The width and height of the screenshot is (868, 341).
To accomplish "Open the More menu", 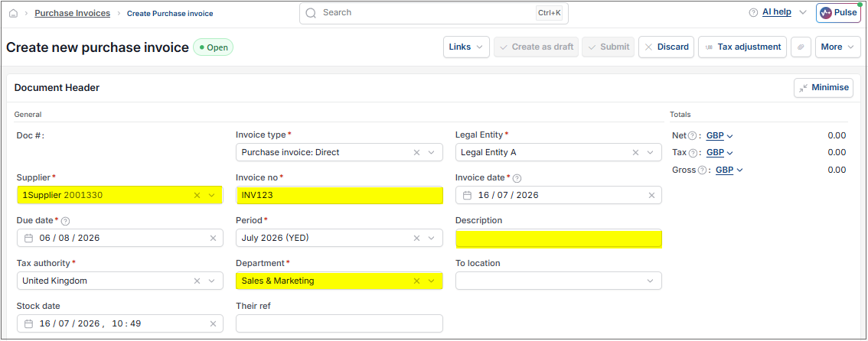I will click(x=837, y=47).
